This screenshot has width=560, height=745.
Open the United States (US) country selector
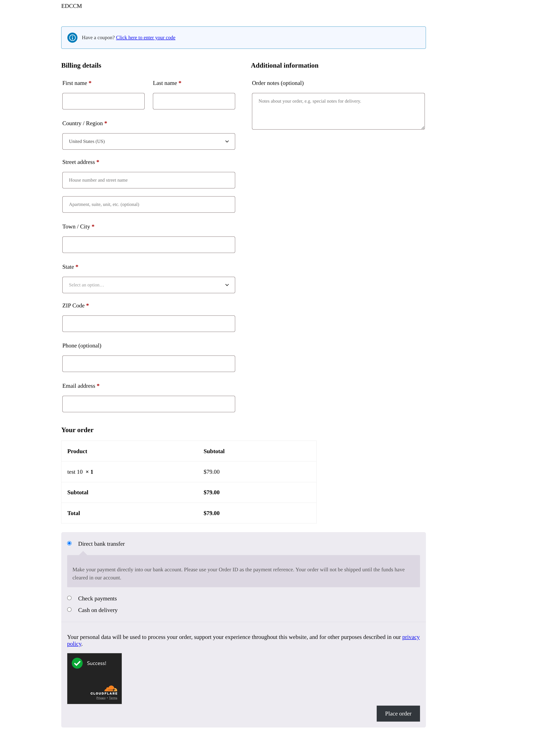(x=149, y=142)
